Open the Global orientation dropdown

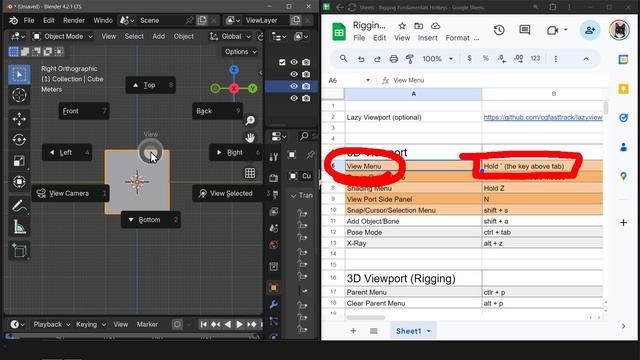click(x=231, y=36)
